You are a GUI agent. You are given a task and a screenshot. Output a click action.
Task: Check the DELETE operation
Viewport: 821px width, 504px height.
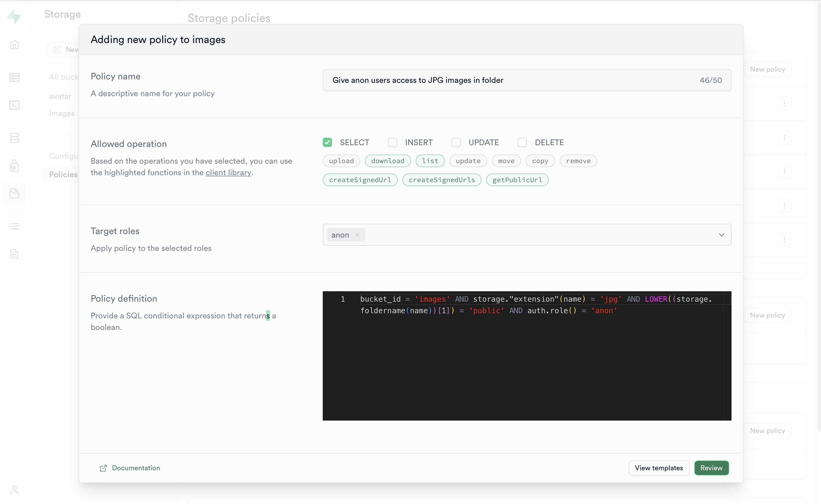(x=522, y=142)
